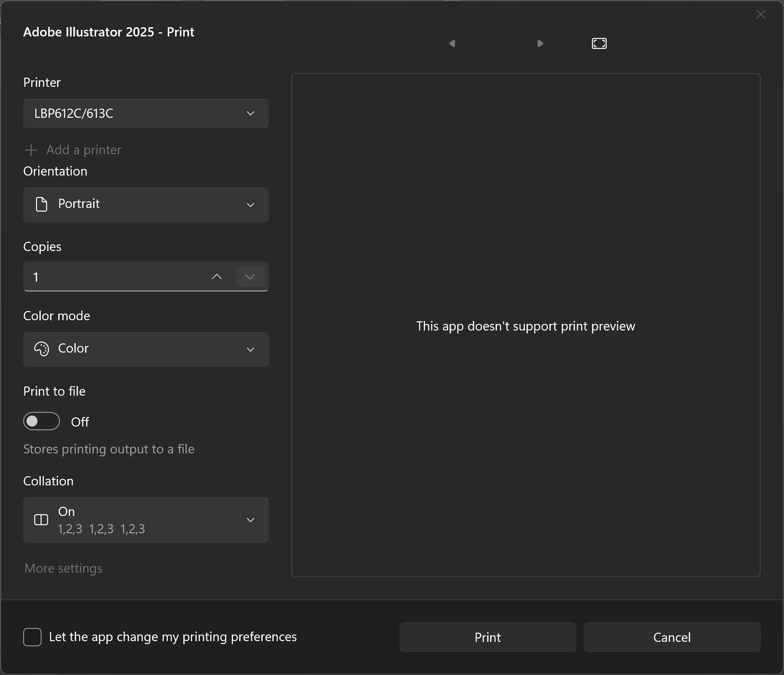
Task: Click the next page arrow icon
Action: point(540,43)
